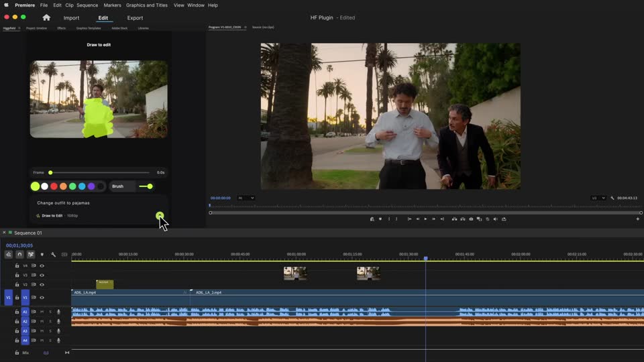
Task: Select the yellow-green brush color
Action: coord(36,186)
